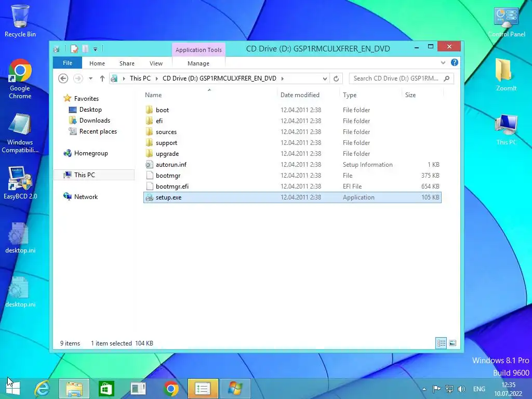This screenshot has width=532, height=399.
Task: Select Recent places under Favorites
Action: pyautogui.click(x=98, y=131)
